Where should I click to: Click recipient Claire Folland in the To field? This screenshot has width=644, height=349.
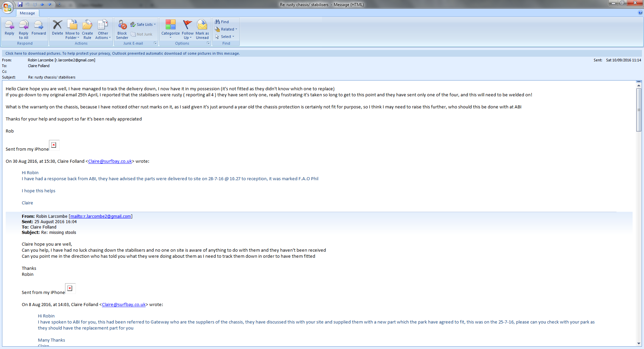tap(39, 66)
